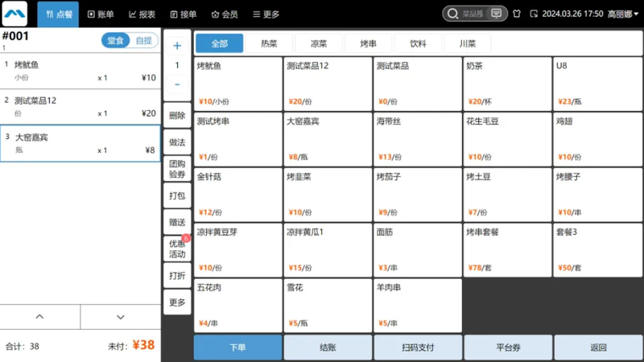Screen dimensions: 644x362
Task: Add 烤腰子 ¥10/串 tile
Action: click(597, 195)
